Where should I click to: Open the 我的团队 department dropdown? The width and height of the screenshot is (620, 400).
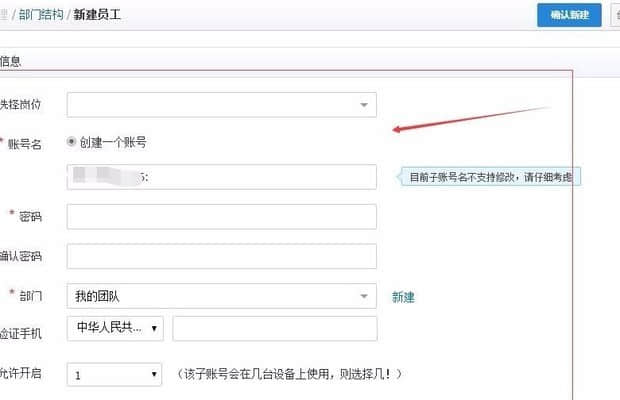(x=221, y=296)
